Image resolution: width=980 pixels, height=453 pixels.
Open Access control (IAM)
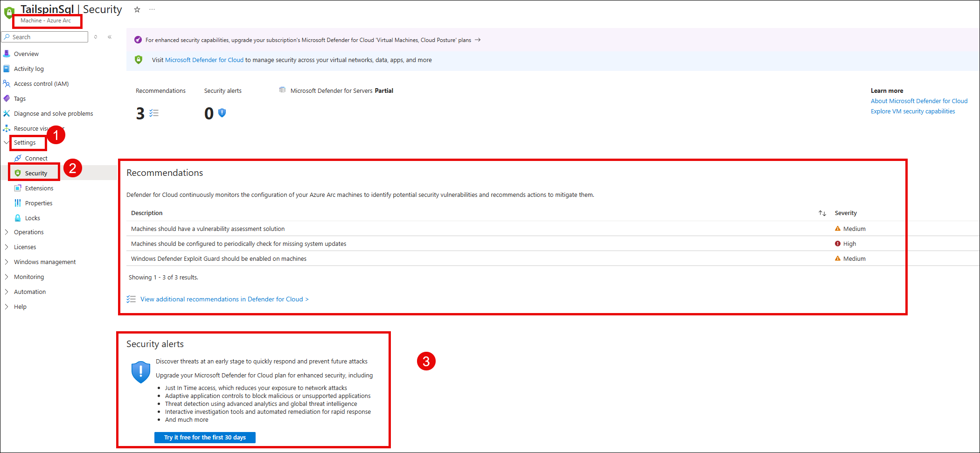click(x=42, y=84)
